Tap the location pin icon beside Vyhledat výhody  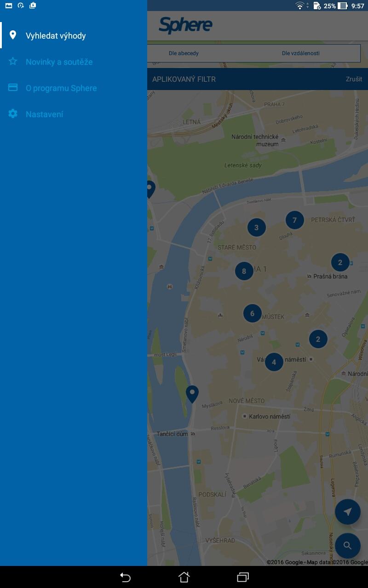[13, 35]
